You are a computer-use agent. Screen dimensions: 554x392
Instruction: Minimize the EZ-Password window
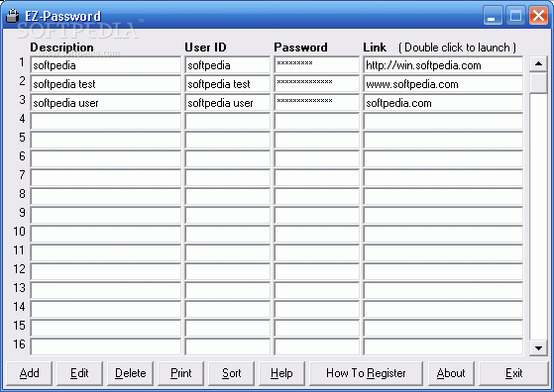pyautogui.click(x=493, y=15)
